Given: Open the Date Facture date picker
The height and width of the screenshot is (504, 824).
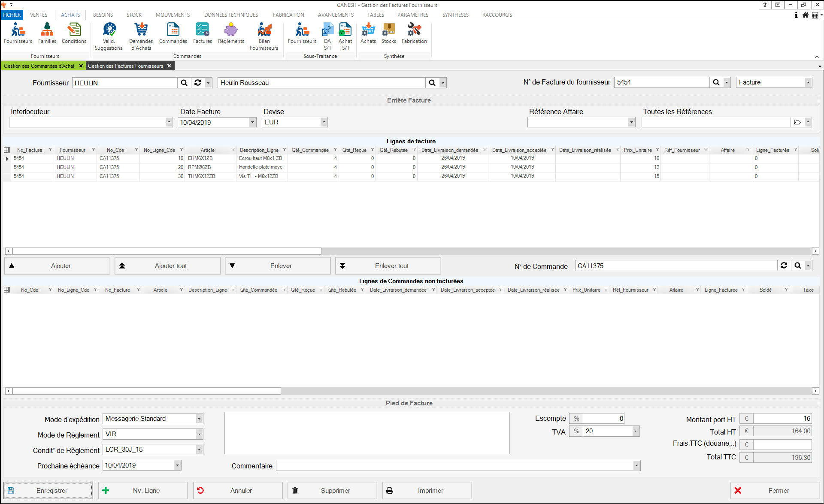Looking at the screenshot, I should pyautogui.click(x=252, y=122).
